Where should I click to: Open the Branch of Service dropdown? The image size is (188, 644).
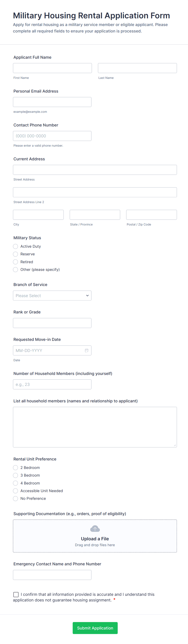click(52, 295)
